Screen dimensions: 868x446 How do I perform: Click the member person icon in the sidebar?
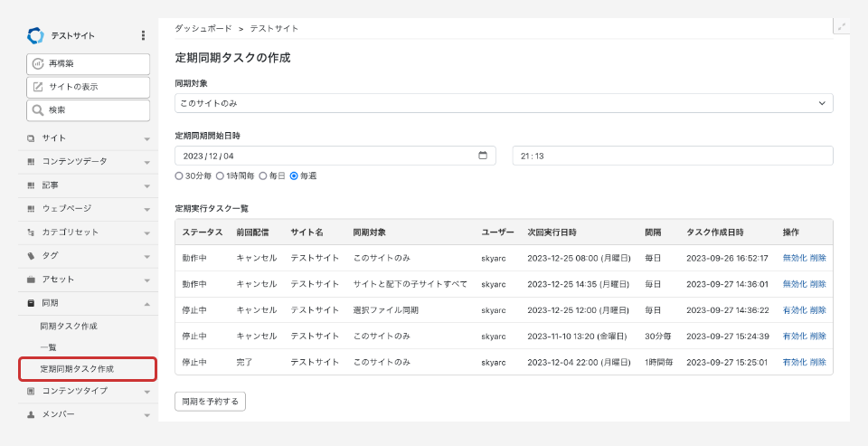(31, 414)
